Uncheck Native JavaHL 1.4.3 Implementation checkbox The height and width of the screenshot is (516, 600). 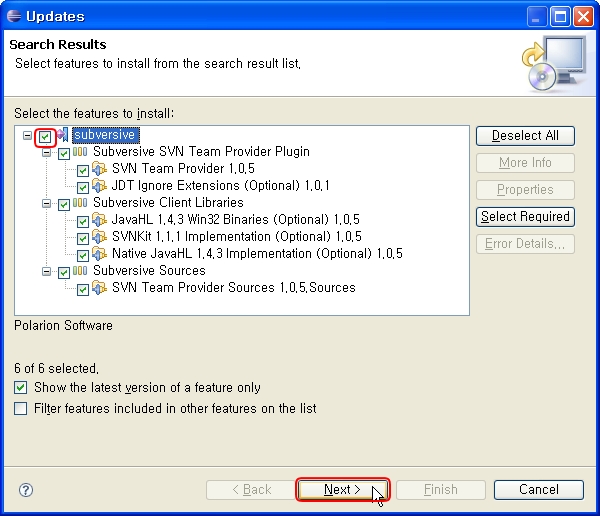pos(83,255)
